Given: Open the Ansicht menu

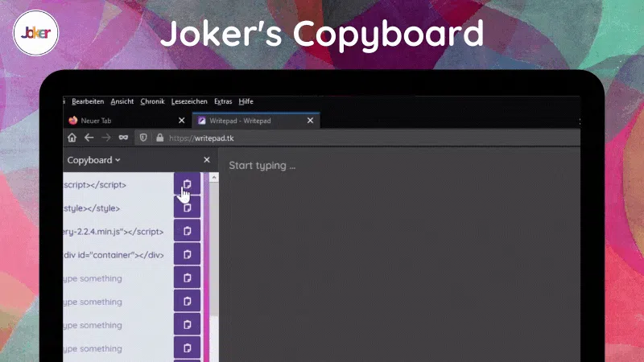Looking at the screenshot, I should [122, 101].
